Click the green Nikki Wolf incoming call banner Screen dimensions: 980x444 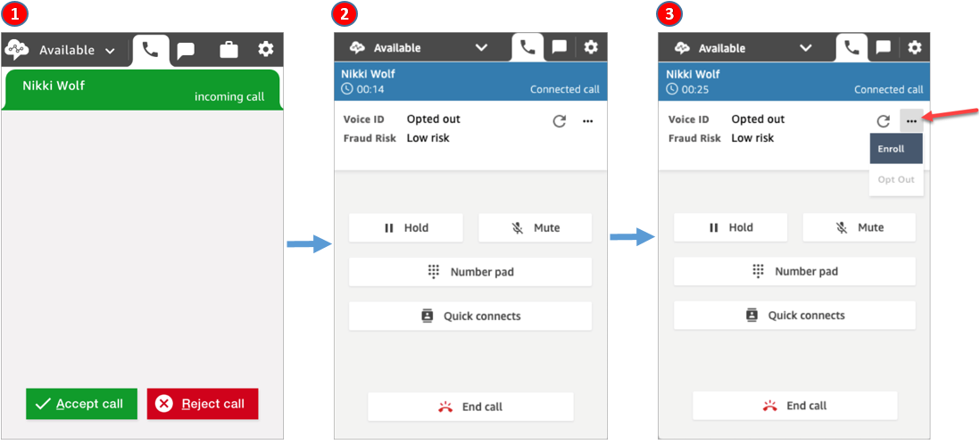(143, 90)
